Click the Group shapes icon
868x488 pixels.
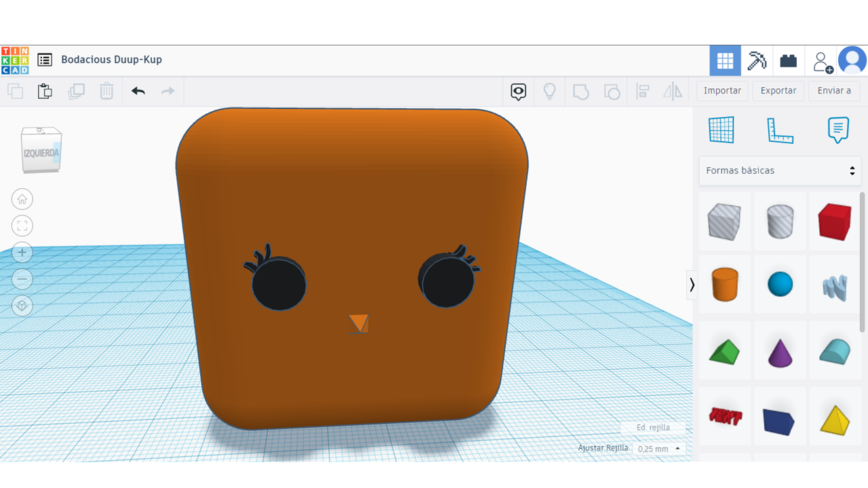[x=580, y=91]
